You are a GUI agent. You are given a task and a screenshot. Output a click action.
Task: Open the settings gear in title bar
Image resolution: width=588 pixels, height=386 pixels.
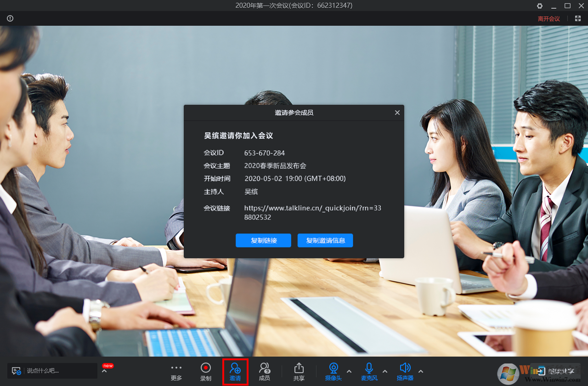tap(539, 6)
